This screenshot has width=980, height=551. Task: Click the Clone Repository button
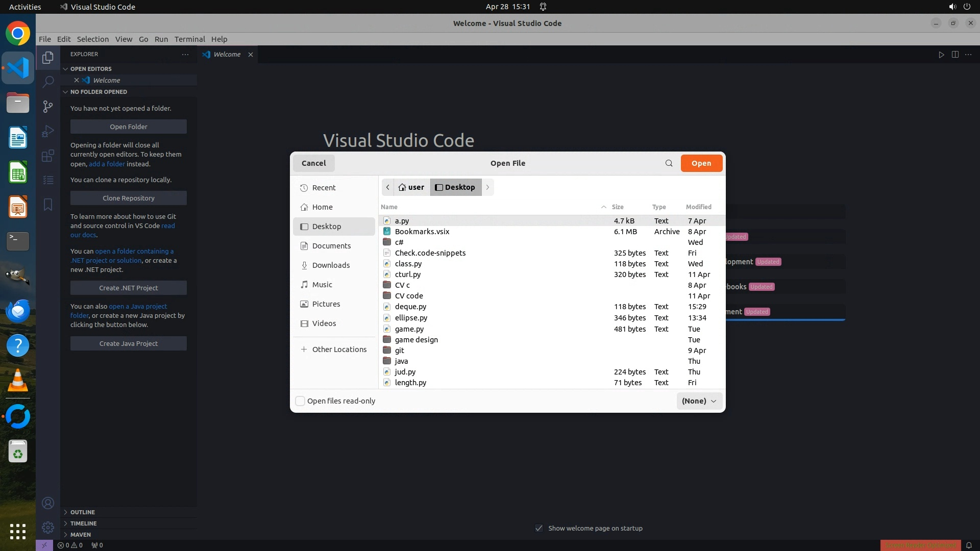click(128, 198)
